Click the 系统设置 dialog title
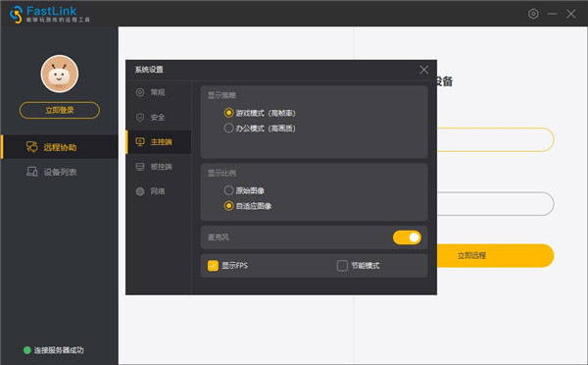The image size is (588, 365). click(x=149, y=70)
